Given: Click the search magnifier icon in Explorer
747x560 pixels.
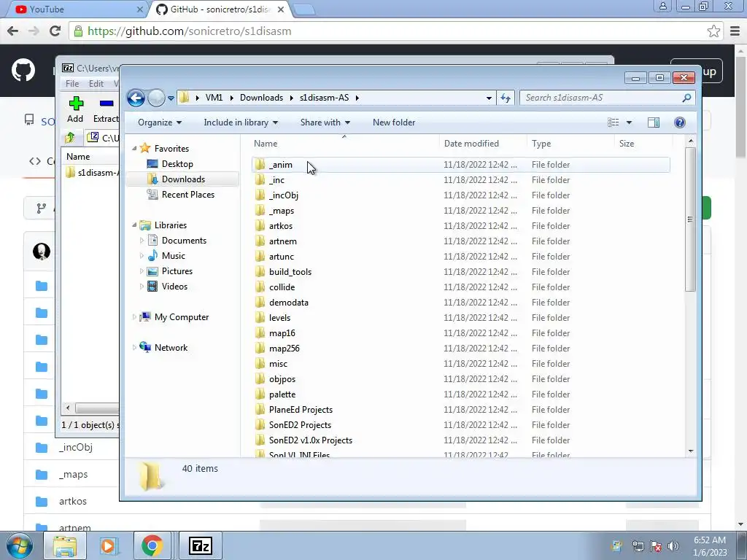Looking at the screenshot, I should coord(686,98).
